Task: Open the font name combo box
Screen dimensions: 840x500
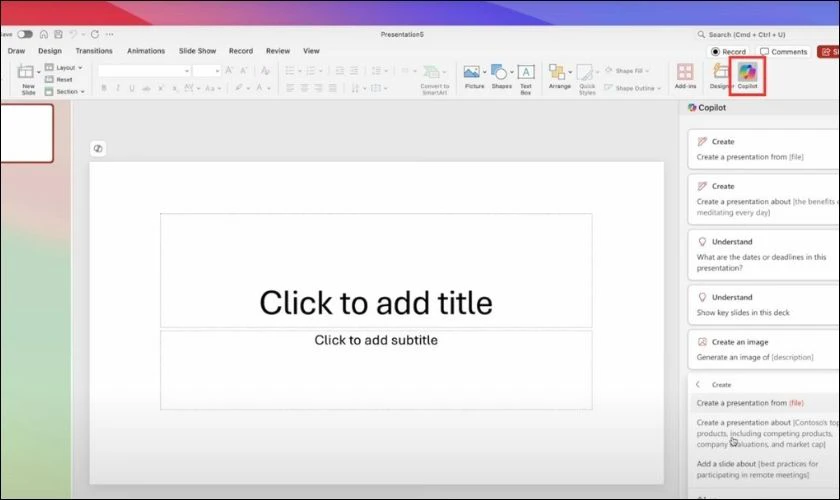Action: tap(144, 71)
